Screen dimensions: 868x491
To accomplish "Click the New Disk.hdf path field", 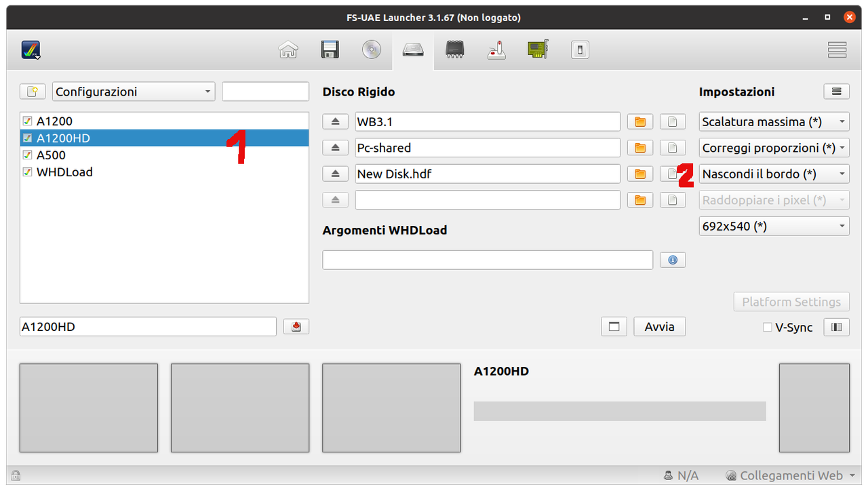I will (x=488, y=174).
